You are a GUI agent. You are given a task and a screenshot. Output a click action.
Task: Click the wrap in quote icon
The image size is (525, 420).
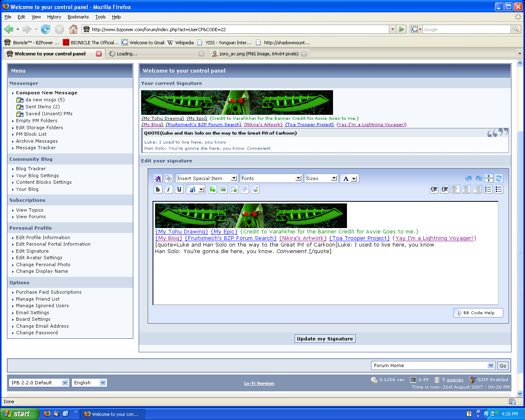coord(244,189)
